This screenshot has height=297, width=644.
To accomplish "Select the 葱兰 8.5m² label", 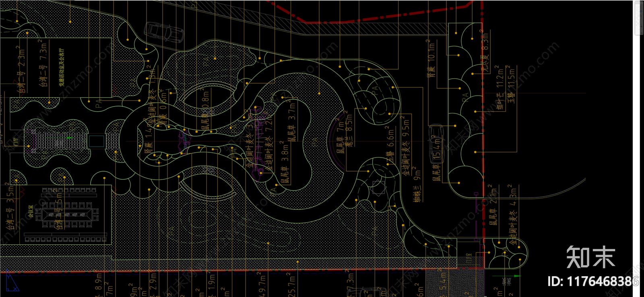I will coord(349,128).
